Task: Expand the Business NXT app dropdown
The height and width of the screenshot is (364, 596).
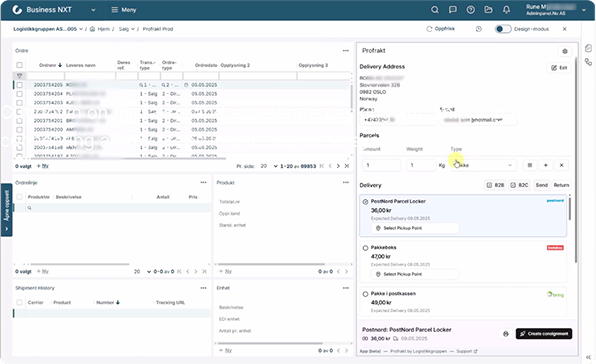Action: pos(93,10)
